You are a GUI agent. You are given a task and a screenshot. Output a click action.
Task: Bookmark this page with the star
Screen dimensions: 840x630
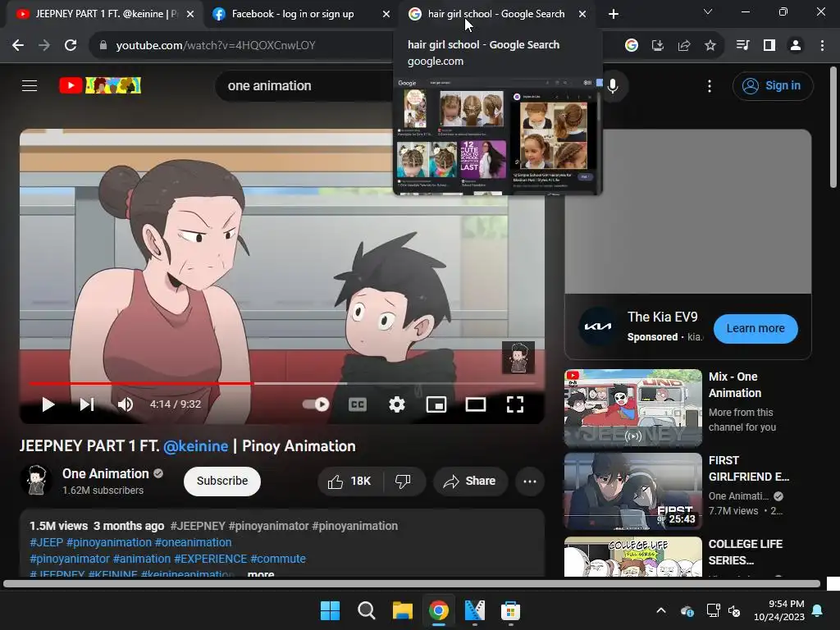point(710,46)
